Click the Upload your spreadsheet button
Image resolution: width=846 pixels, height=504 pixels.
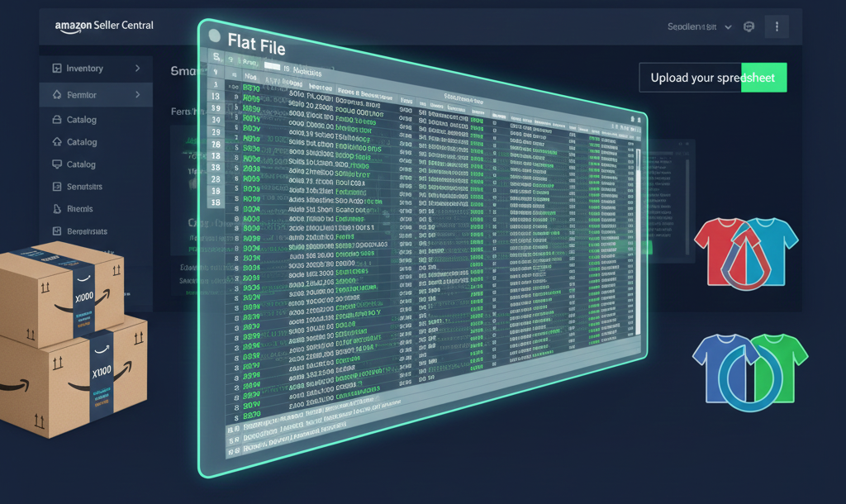pyautogui.click(x=712, y=78)
